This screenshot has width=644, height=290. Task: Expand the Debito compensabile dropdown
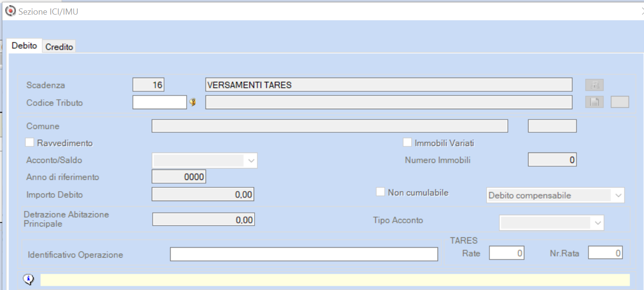[617, 195]
